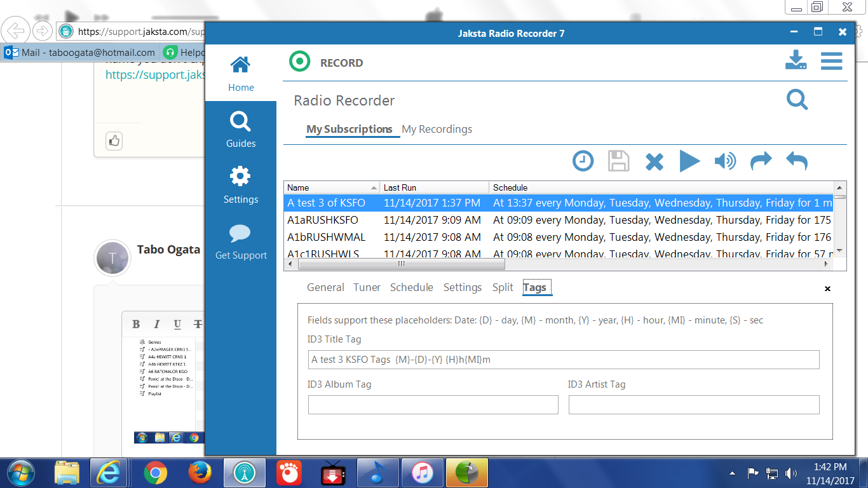Viewport: 868px width, 488px height.
Task: Click the ID3 Artist Tag field
Action: [x=694, y=405]
